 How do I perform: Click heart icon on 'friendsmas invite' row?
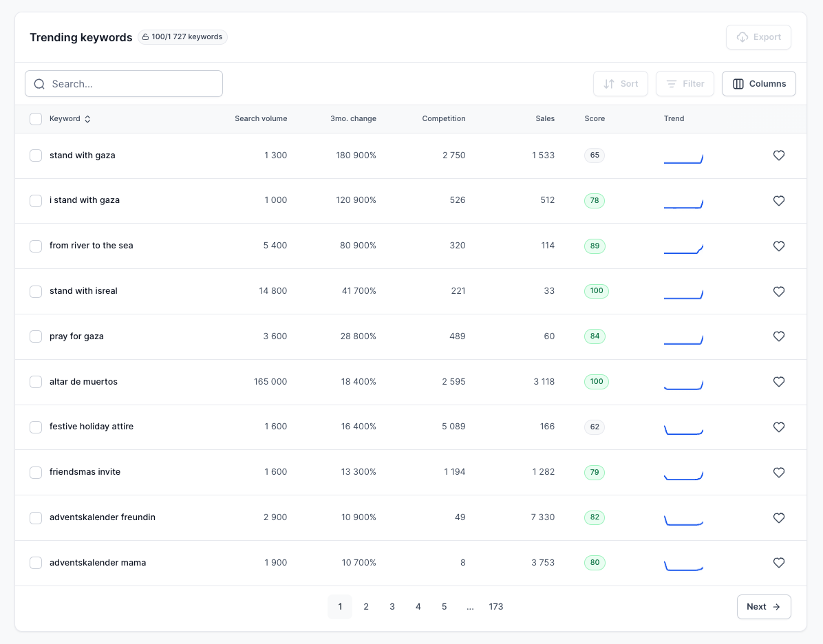point(778,472)
